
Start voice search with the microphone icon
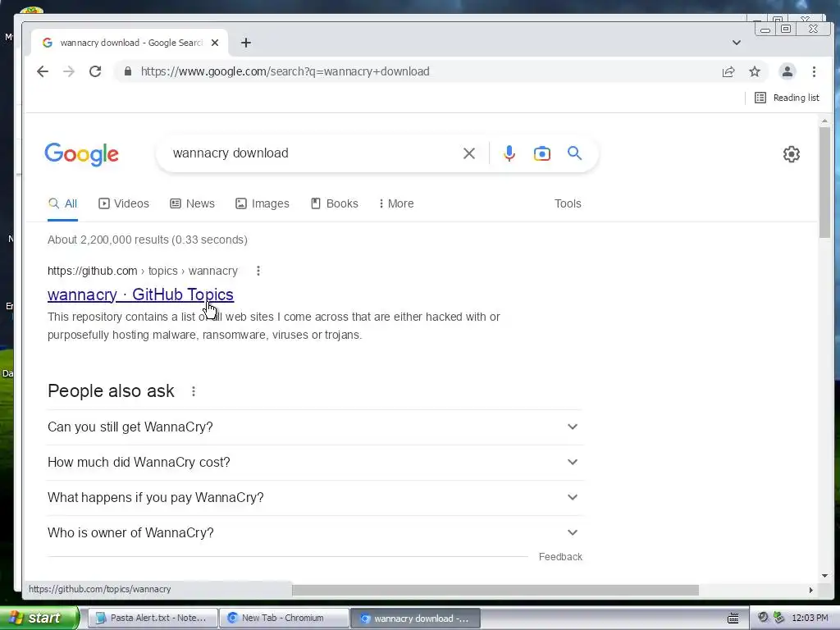tap(509, 153)
